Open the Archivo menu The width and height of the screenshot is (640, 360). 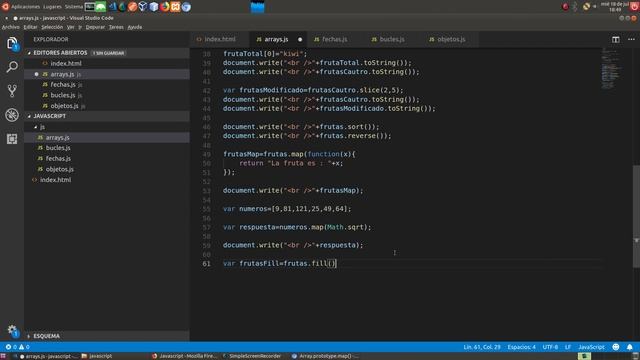[11, 27]
